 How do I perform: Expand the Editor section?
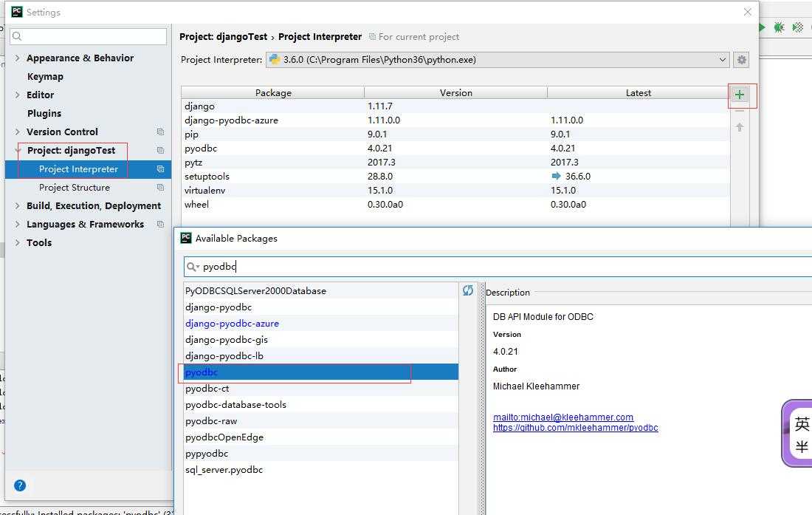[x=17, y=95]
